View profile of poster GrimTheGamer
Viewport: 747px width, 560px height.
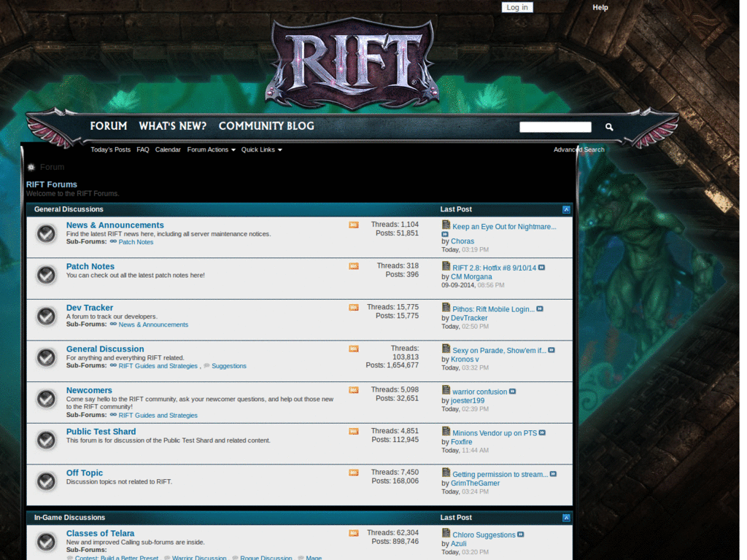point(475,483)
